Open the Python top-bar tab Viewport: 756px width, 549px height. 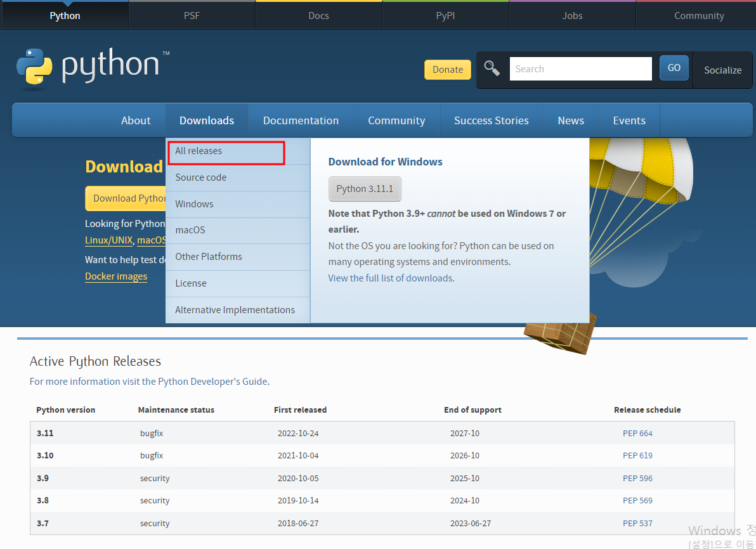click(65, 15)
